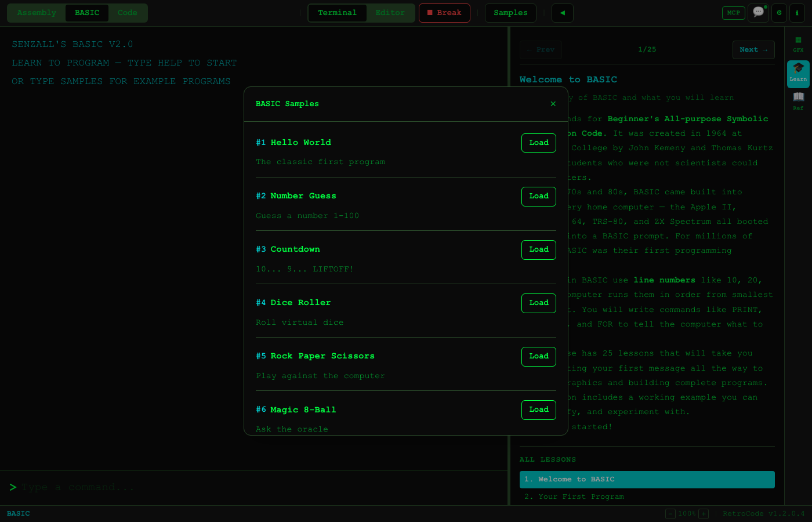Image resolution: width=812 pixels, height=522 pixels.
Task: Click the back arrow icon in toolbar
Action: (562, 13)
